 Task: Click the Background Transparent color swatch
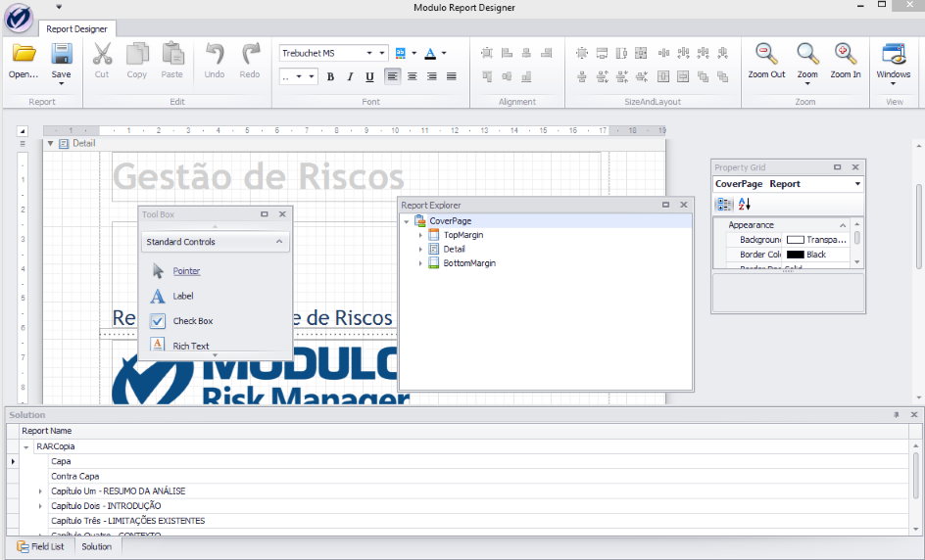pyautogui.click(x=796, y=240)
